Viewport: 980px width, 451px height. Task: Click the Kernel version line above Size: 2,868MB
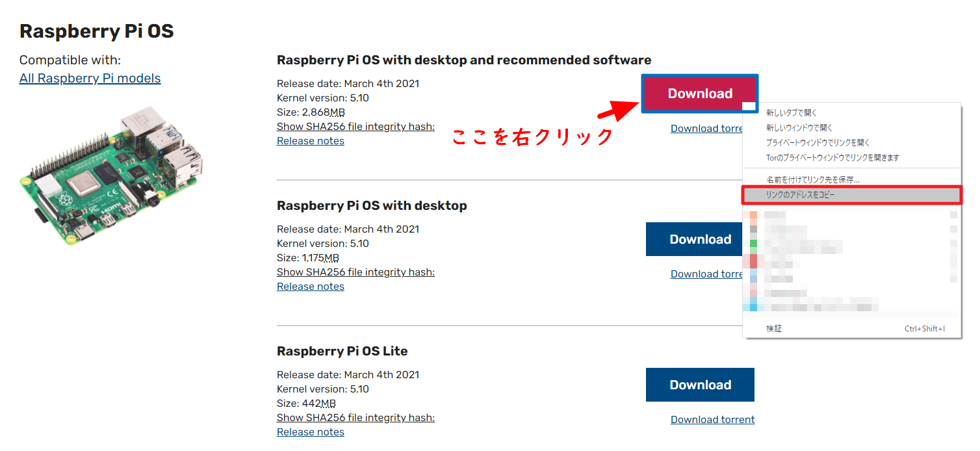coord(323,98)
